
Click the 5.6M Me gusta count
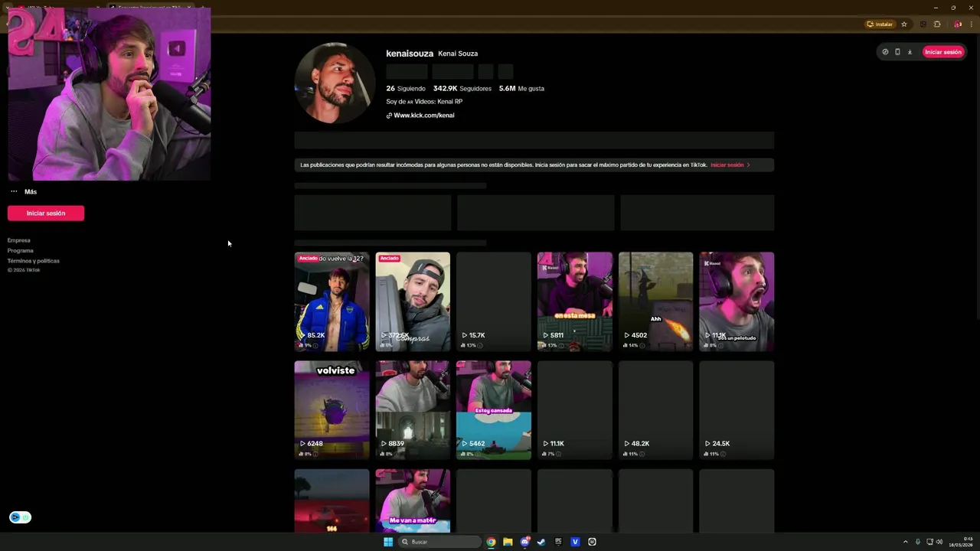coord(521,89)
